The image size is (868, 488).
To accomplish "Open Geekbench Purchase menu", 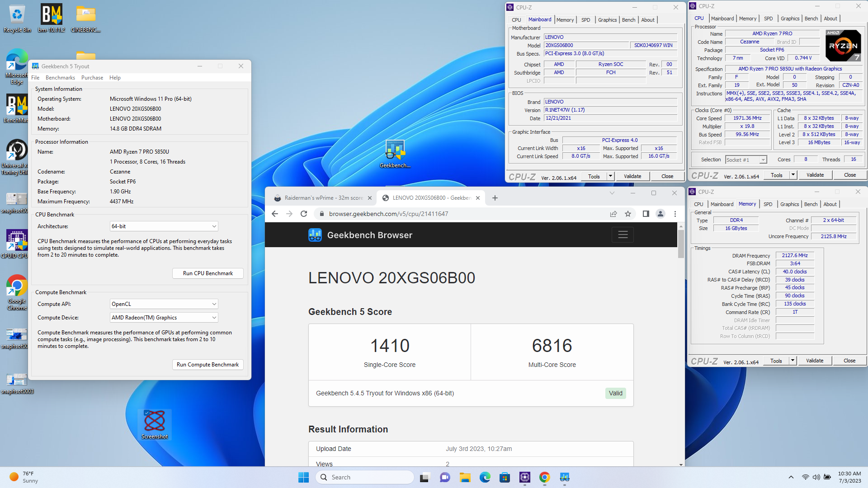I will coord(92,78).
